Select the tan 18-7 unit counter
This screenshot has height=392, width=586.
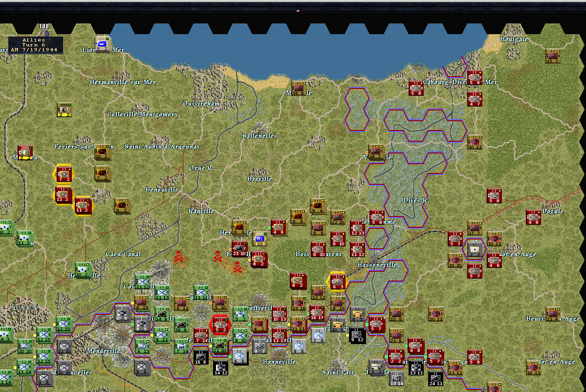pos(375,152)
